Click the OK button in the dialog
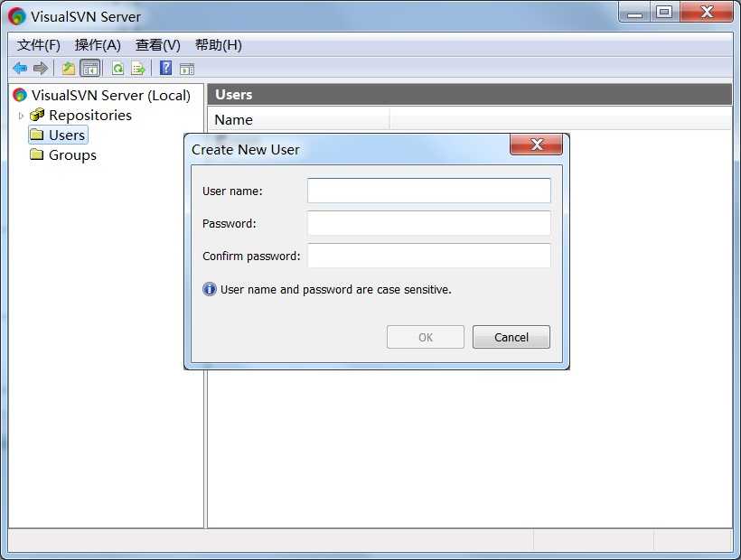Image resolution: width=741 pixels, height=560 pixels. coord(426,337)
